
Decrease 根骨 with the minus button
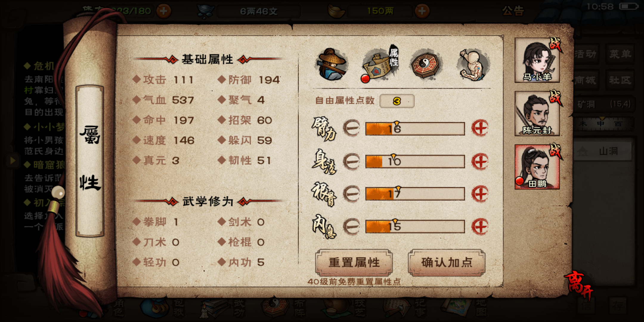(x=352, y=194)
